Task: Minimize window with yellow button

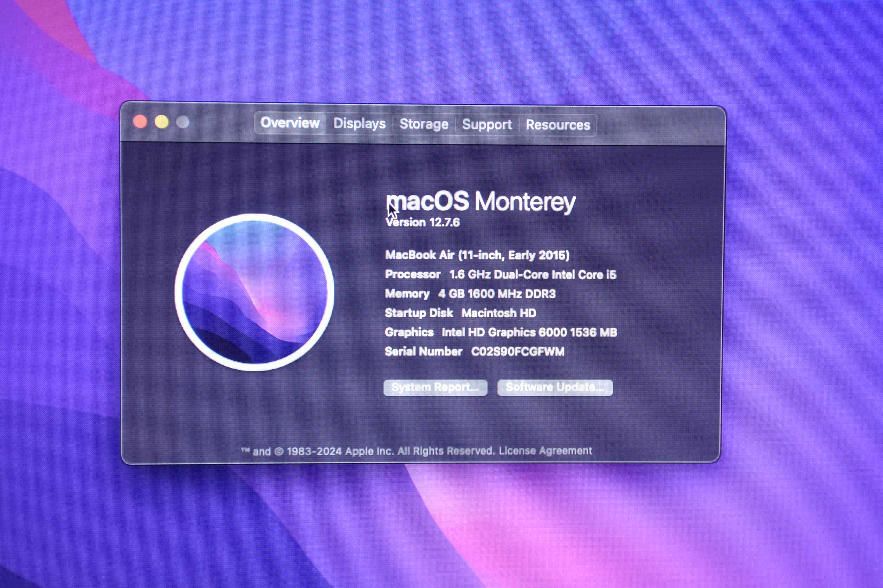Action: (x=162, y=122)
